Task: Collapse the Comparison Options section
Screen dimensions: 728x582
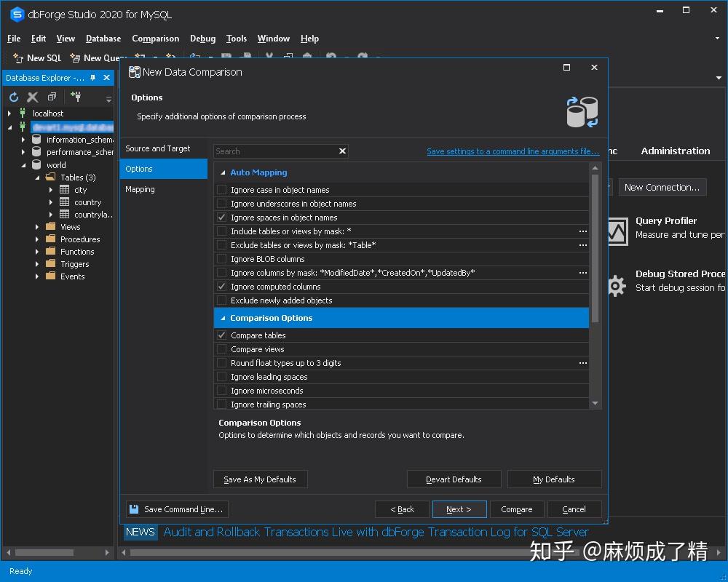Action: click(223, 318)
